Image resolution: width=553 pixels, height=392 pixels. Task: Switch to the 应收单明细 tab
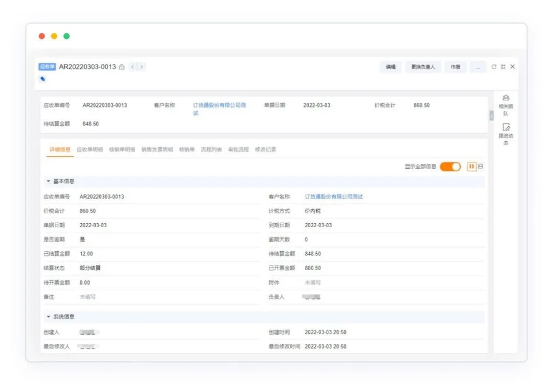(90, 149)
